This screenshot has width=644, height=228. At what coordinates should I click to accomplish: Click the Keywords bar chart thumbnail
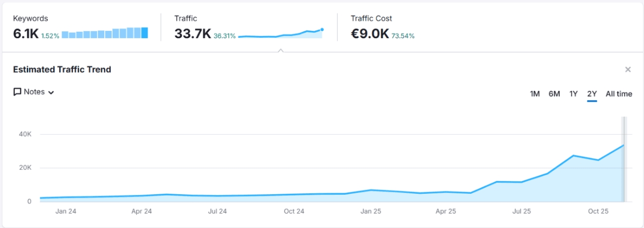[105, 33]
